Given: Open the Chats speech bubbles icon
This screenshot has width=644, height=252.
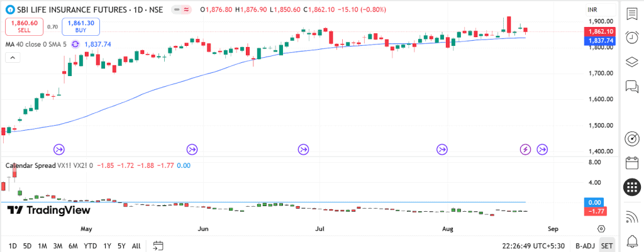Looking at the screenshot, I should click(x=631, y=86).
